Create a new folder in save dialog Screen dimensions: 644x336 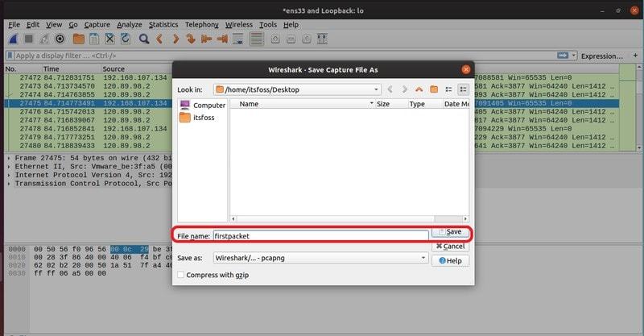[x=434, y=89]
